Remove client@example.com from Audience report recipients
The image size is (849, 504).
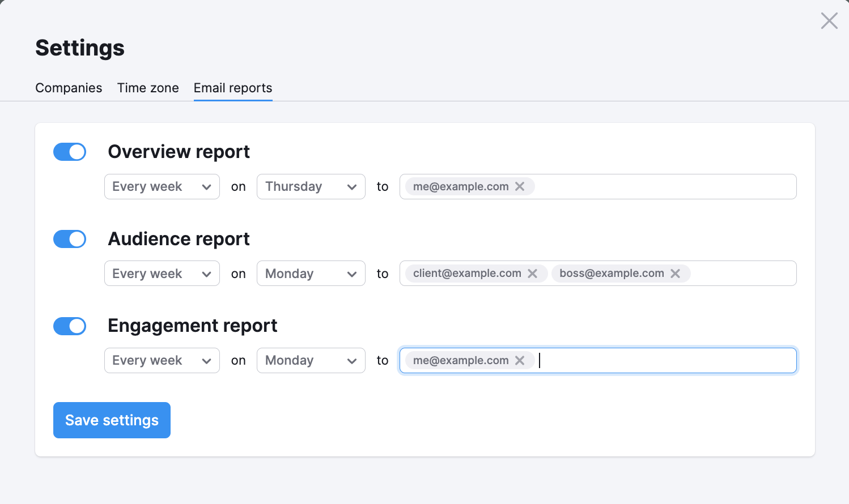pos(532,273)
